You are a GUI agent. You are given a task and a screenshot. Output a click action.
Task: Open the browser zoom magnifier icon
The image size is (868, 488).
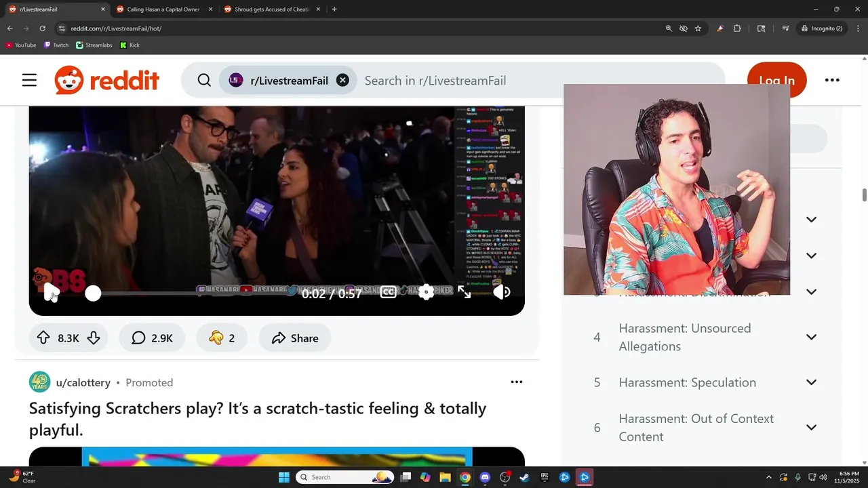point(669,28)
